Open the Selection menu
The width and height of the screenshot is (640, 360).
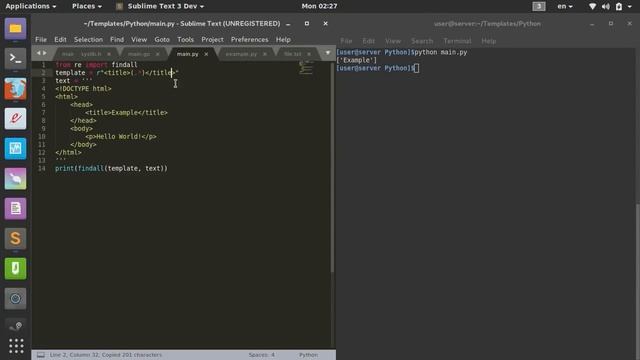click(88, 40)
